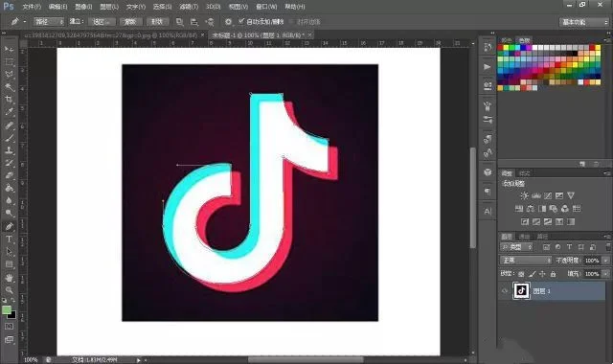Toggle the pixel layer filter
This screenshot has width=613, height=364.
click(546, 247)
